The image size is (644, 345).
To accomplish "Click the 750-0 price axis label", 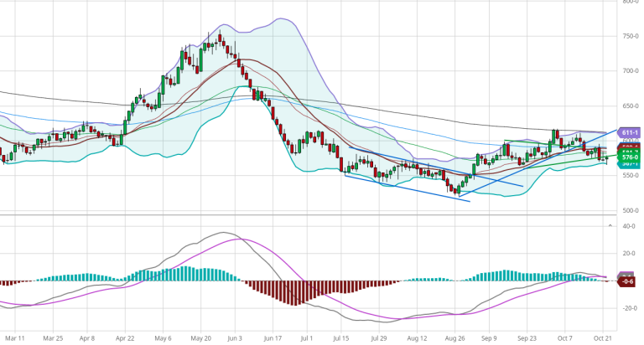I will click(x=630, y=36).
